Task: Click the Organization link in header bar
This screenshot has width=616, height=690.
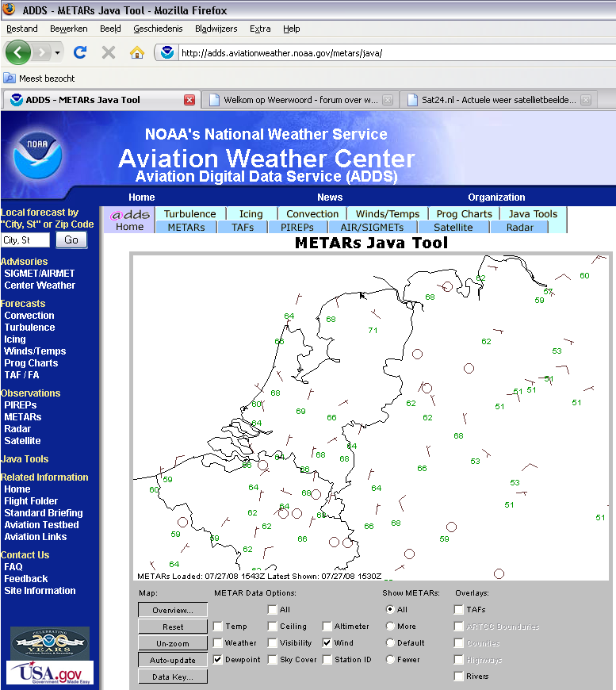Action: pyautogui.click(x=496, y=197)
